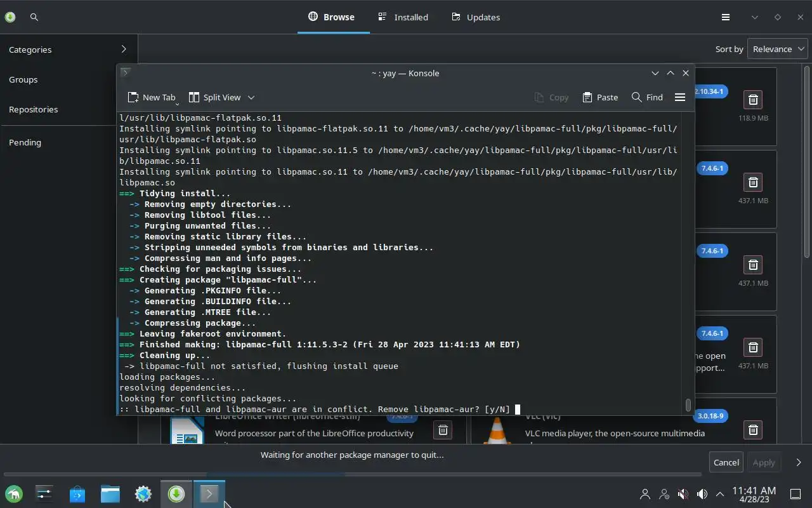Open Find in Konsole toolbar
812x508 pixels.
click(647, 97)
